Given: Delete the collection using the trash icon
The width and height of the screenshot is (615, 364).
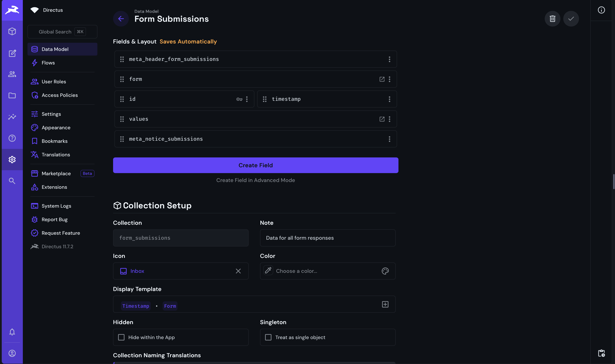Looking at the screenshot, I should click(552, 18).
